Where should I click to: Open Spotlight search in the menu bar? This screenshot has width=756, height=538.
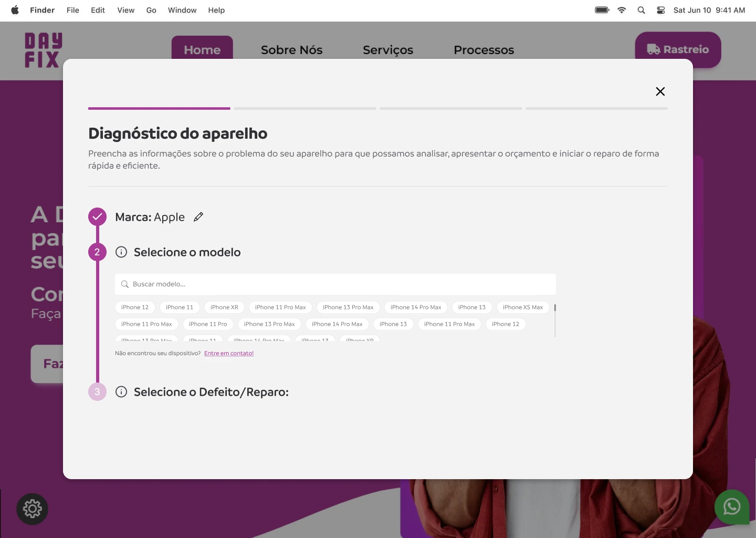tap(641, 10)
